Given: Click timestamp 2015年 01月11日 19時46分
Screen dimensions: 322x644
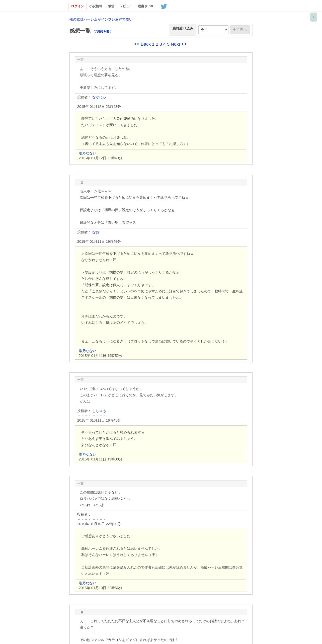Looking at the screenshot, I should point(99,241).
